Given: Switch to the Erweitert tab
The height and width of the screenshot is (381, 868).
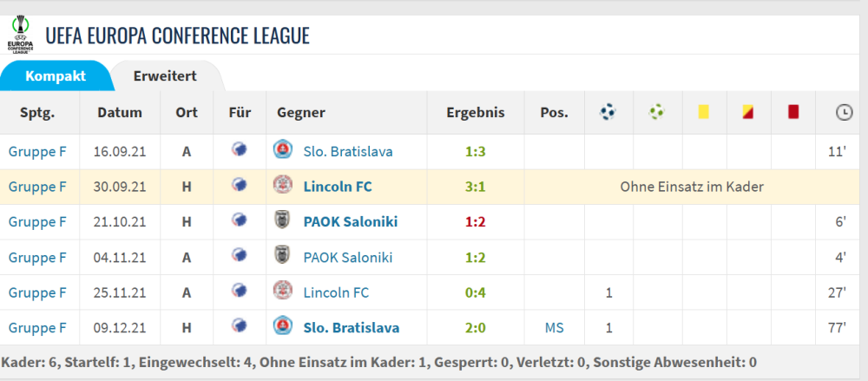Looking at the screenshot, I should 165,76.
